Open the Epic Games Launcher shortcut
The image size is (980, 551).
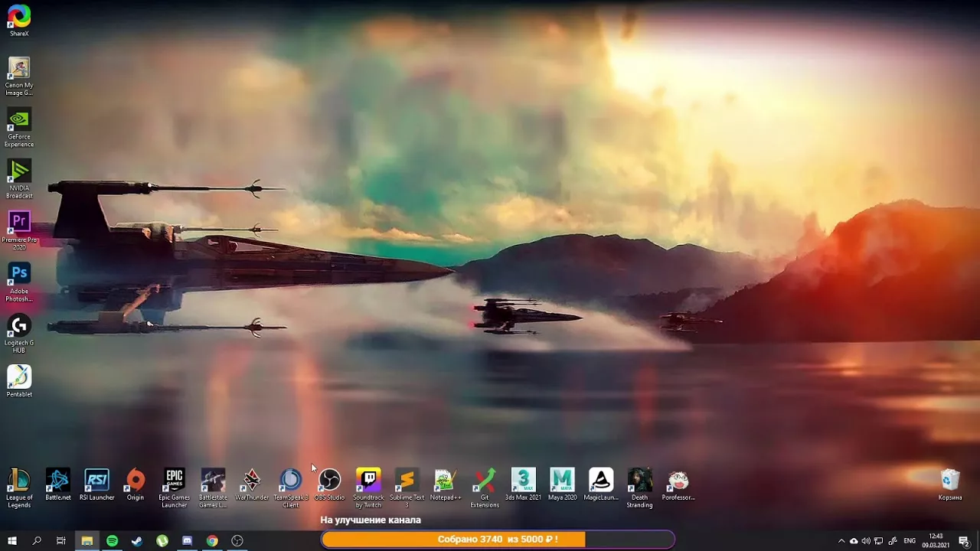point(175,481)
